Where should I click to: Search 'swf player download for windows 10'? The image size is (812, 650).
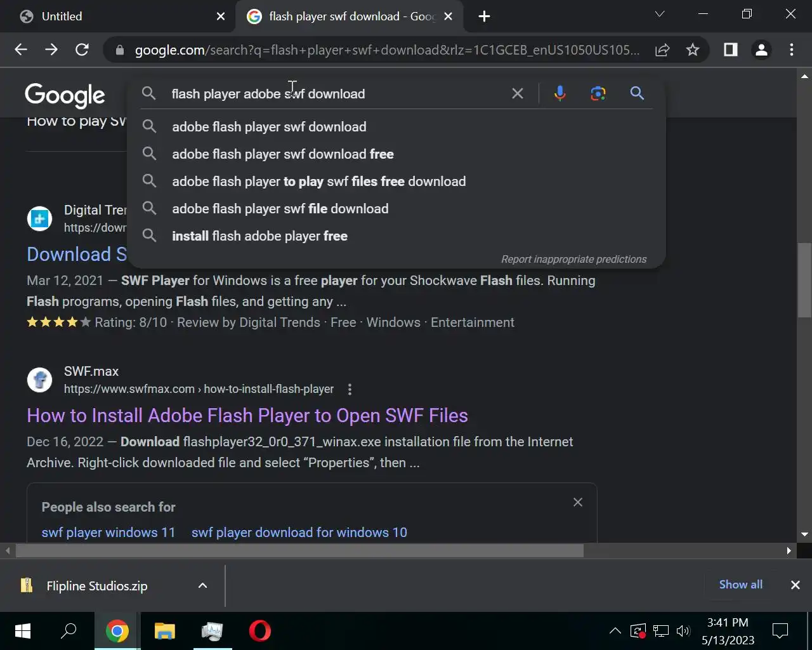[299, 533]
